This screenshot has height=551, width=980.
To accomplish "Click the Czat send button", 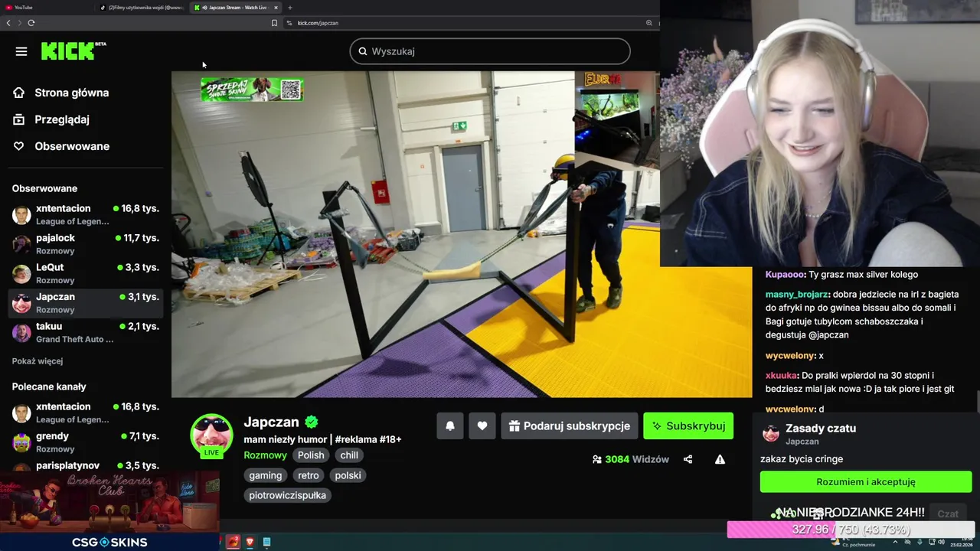I will point(948,514).
